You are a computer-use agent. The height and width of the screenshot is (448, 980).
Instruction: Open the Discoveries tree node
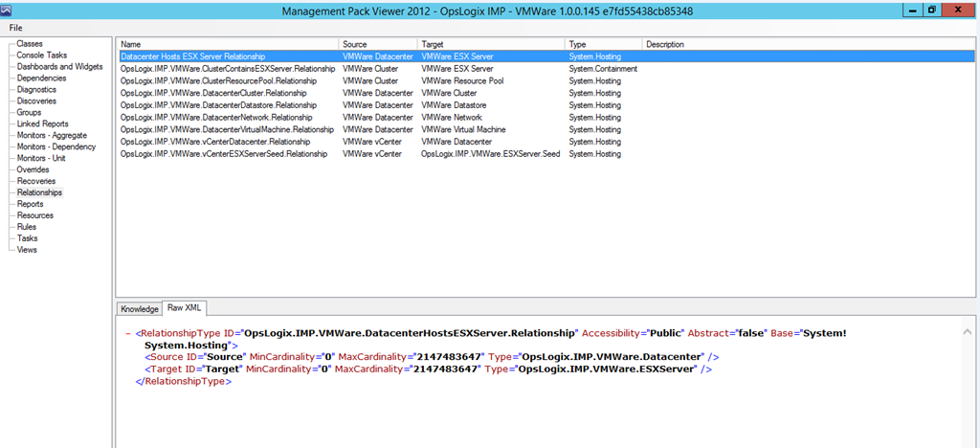coord(36,101)
